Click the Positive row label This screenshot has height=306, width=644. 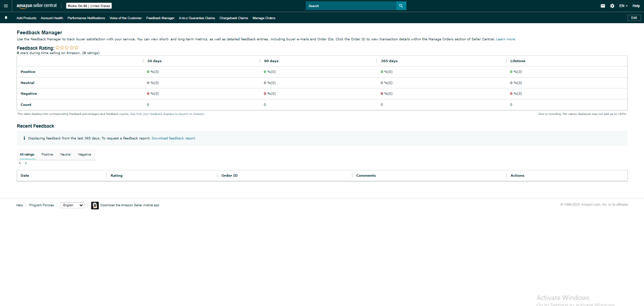[28, 72]
